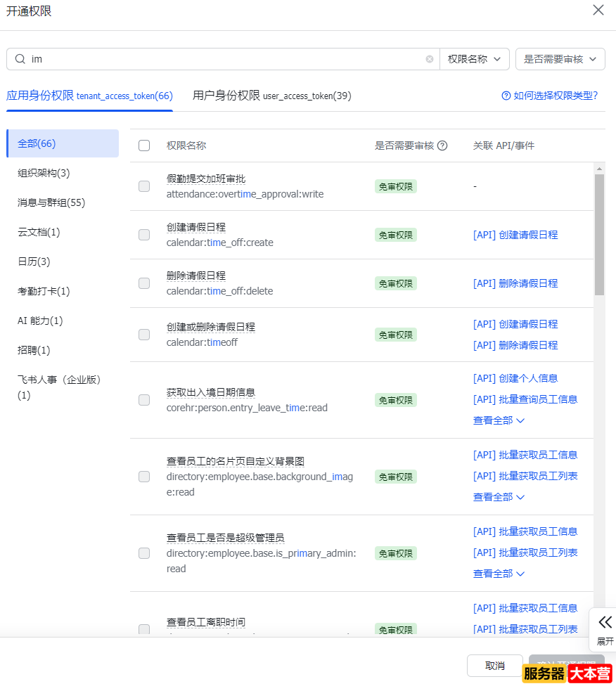Screen dimensions: 616x691
Task: Check the 假勤提交加班审批 permission
Action: [x=144, y=186]
